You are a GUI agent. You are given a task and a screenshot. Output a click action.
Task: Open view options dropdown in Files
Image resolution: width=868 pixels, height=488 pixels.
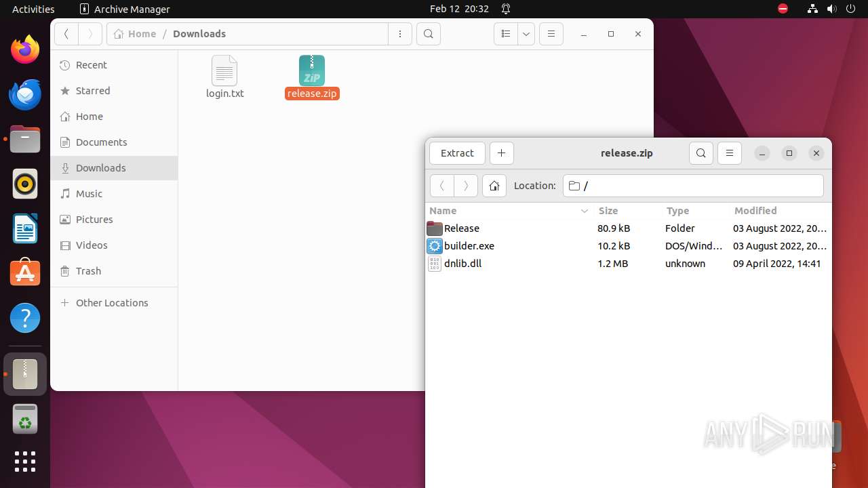click(526, 34)
